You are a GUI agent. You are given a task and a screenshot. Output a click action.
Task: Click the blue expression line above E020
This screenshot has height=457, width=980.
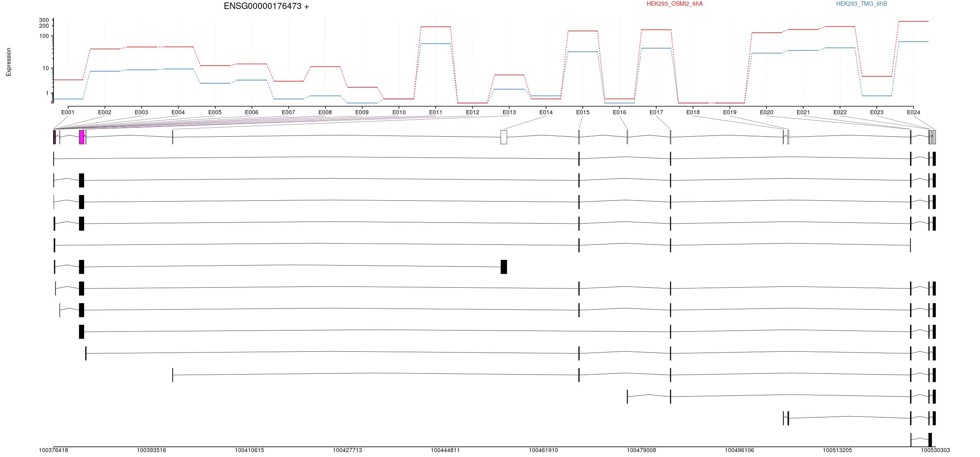pos(766,53)
